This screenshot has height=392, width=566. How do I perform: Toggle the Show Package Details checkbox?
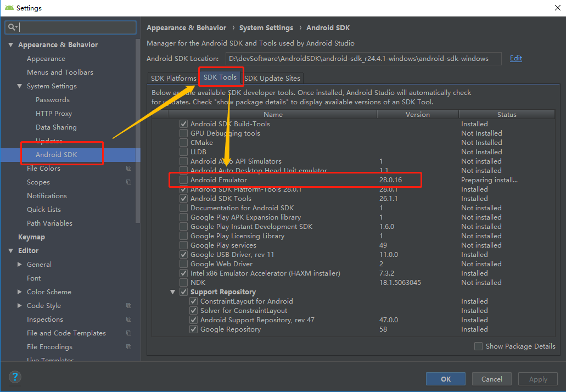point(478,346)
